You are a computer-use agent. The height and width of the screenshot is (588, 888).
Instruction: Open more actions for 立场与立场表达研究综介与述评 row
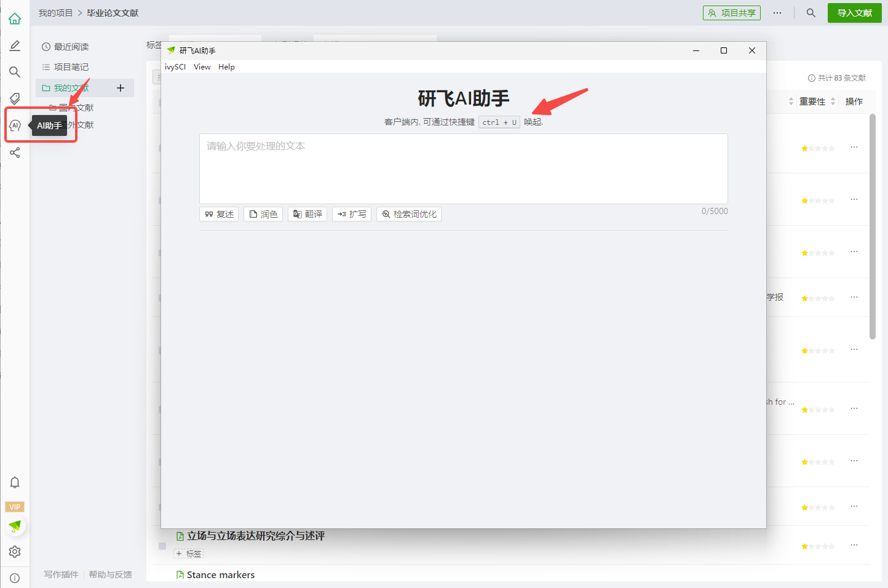click(x=854, y=545)
